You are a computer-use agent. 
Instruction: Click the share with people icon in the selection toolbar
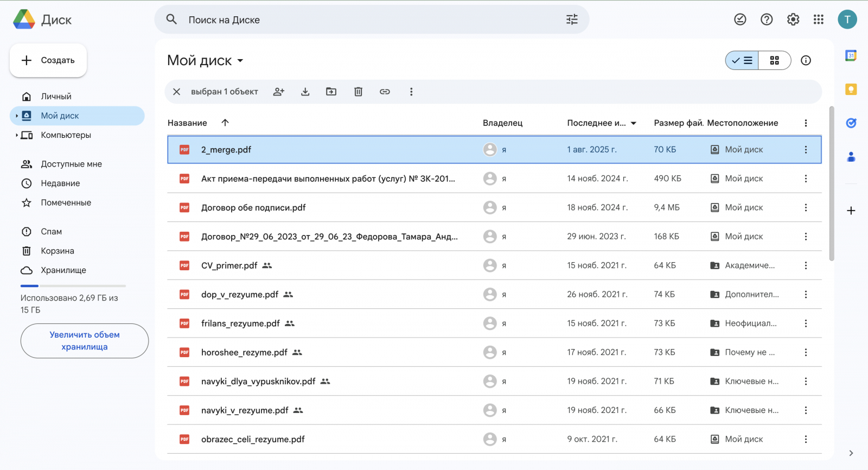[x=279, y=92]
